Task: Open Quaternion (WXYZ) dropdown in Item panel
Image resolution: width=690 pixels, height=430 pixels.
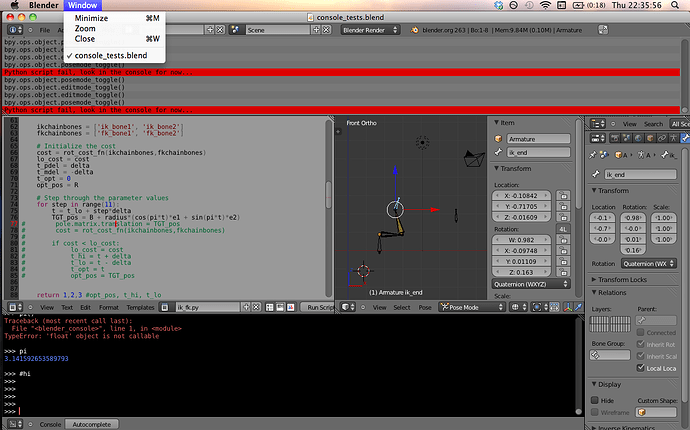Action: [x=531, y=284]
